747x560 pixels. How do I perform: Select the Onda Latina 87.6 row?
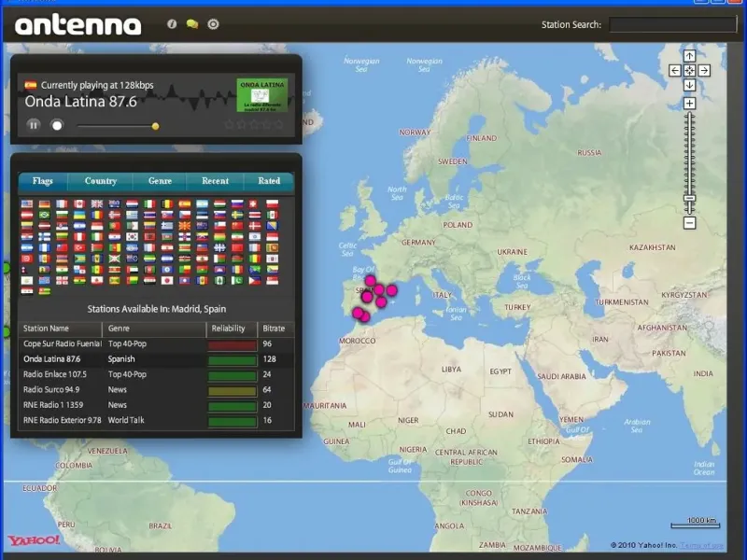[156, 359]
